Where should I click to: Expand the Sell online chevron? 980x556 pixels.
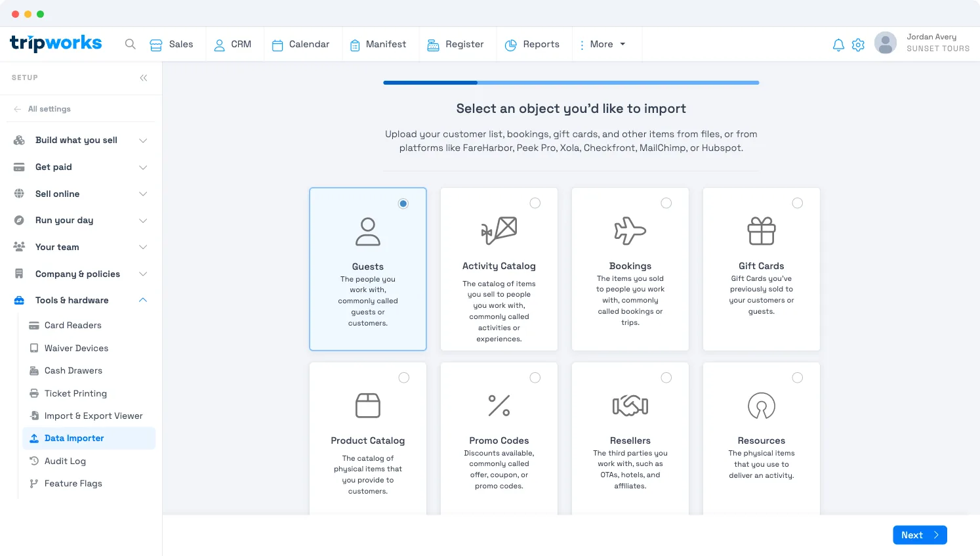click(143, 194)
